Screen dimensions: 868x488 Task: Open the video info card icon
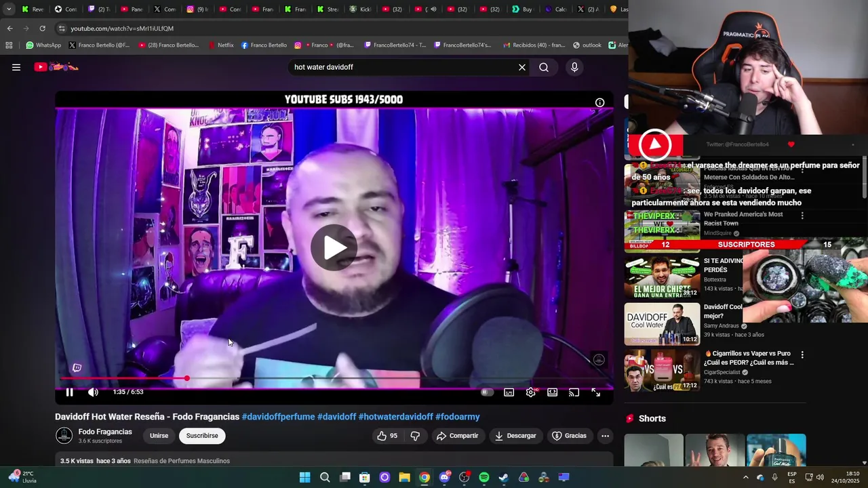pos(599,102)
